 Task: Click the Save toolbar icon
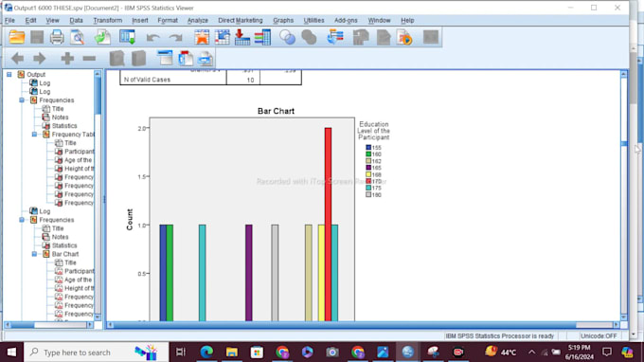tap(37, 37)
